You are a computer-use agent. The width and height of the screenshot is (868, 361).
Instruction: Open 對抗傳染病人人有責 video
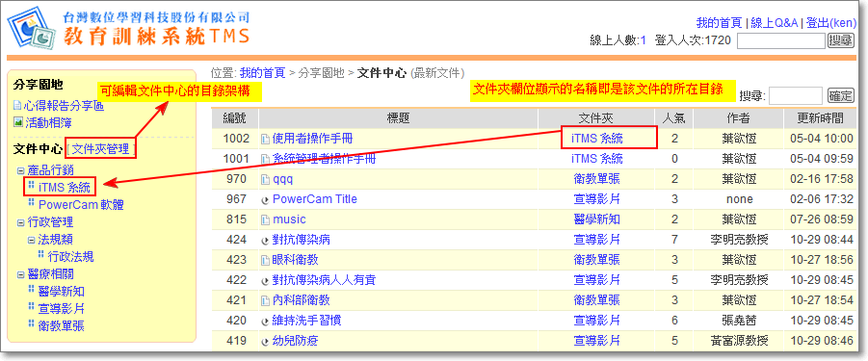[324, 281]
